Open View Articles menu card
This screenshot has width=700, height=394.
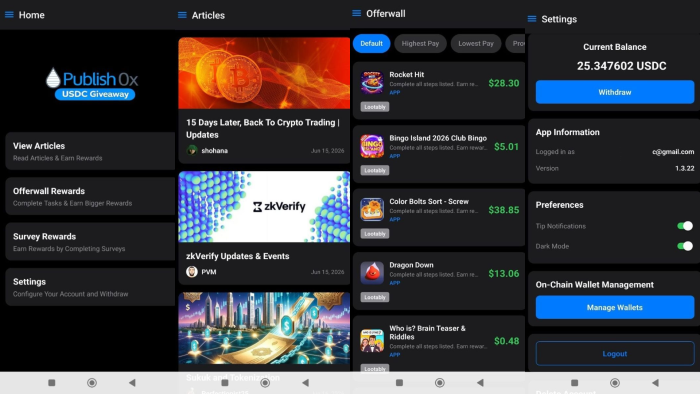tap(90, 151)
